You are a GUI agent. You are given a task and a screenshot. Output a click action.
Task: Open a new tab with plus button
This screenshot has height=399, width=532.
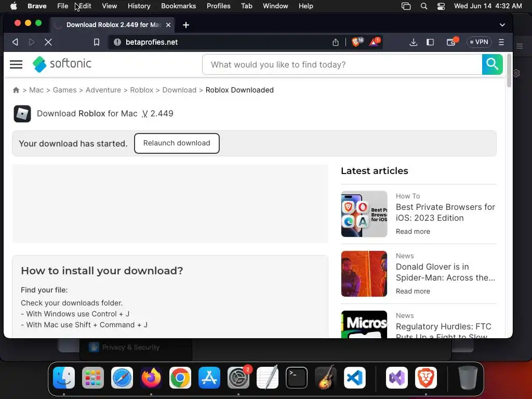click(186, 25)
